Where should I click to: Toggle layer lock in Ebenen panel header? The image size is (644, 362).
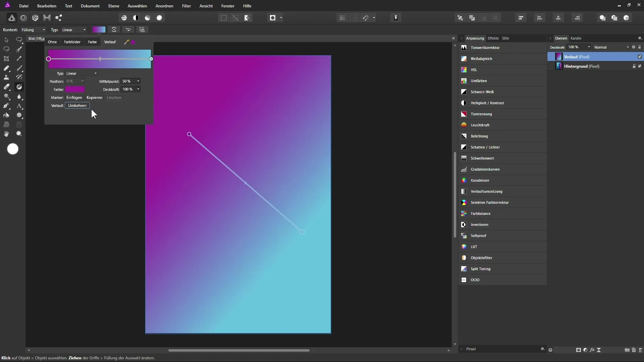640,47
